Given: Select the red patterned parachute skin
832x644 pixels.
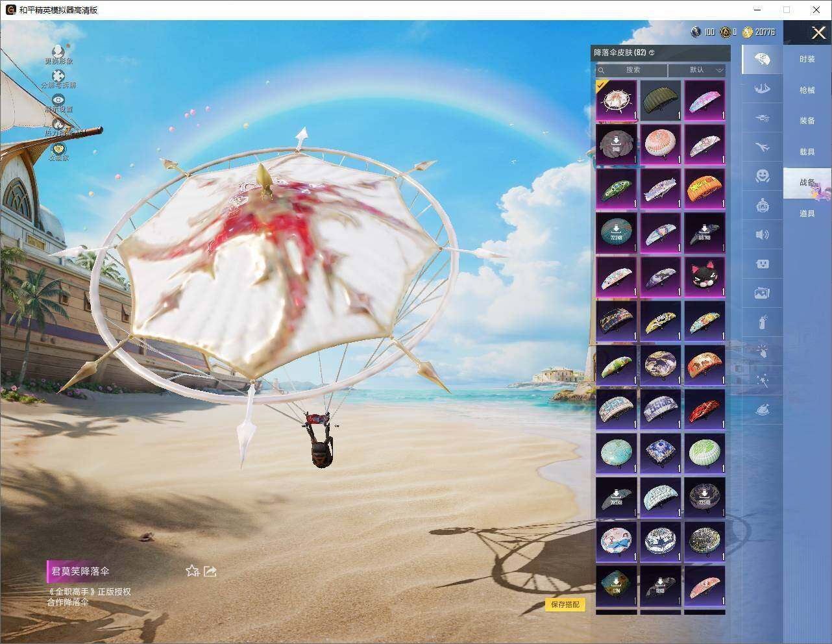Looking at the screenshot, I should 705,409.
